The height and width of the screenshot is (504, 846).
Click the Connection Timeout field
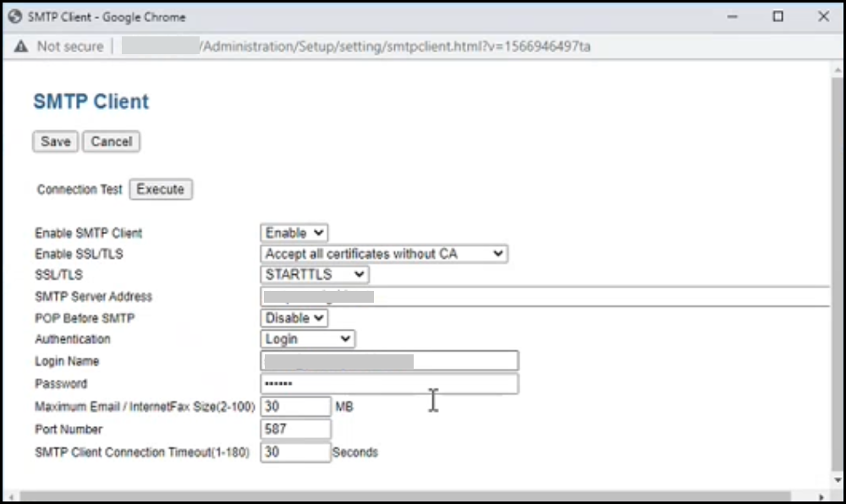[x=294, y=452]
